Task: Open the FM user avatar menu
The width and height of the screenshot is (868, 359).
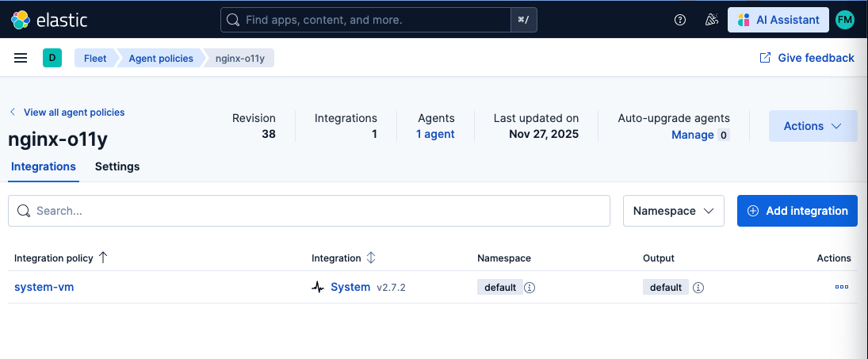Action: point(845,20)
